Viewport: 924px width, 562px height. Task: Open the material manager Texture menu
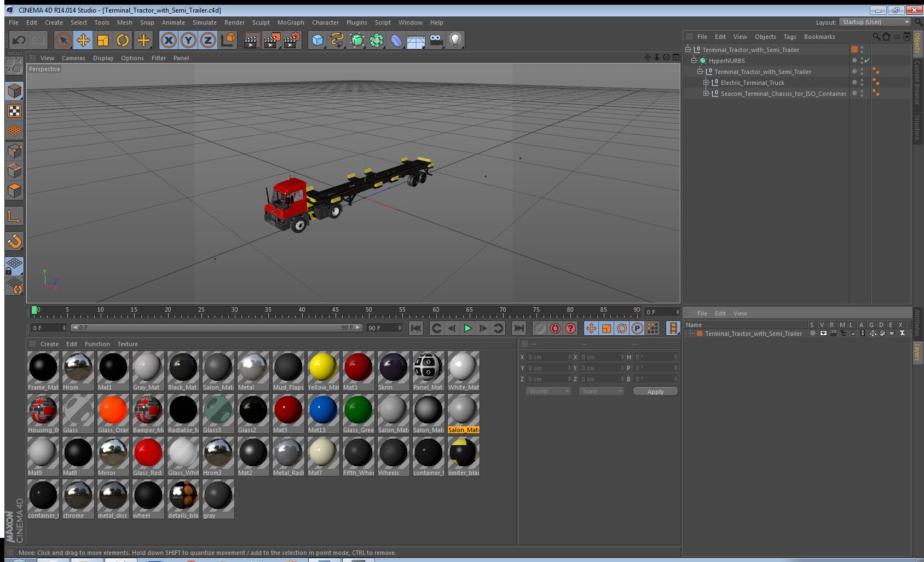tap(128, 344)
